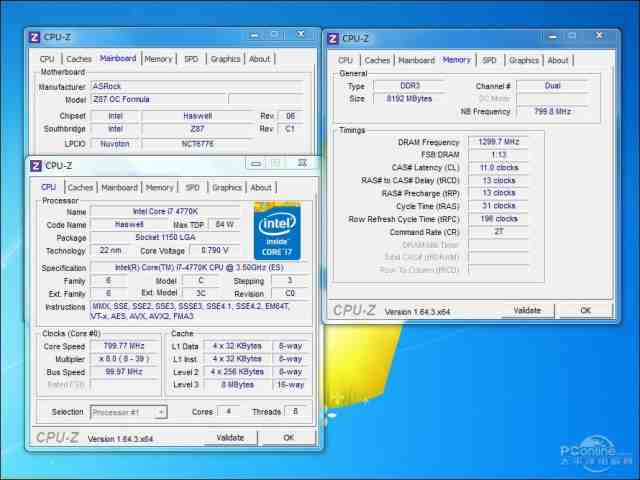Screen dimensions: 640x480
Task: Open Graphics tab in Memory window
Action: click(524, 60)
